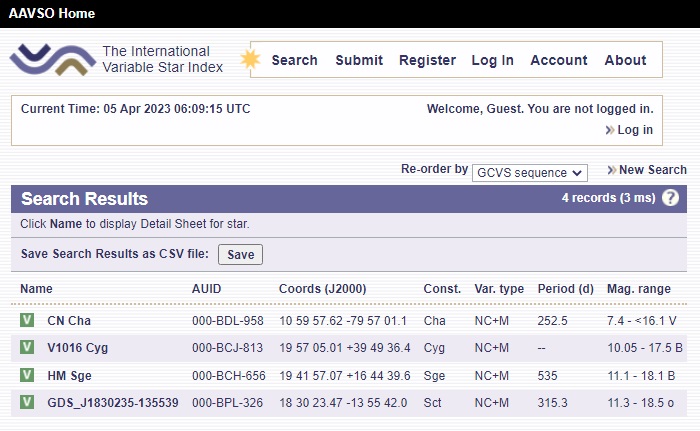Viewport: 700px width, 431px height.
Task: Open the About menu
Action: coord(625,60)
